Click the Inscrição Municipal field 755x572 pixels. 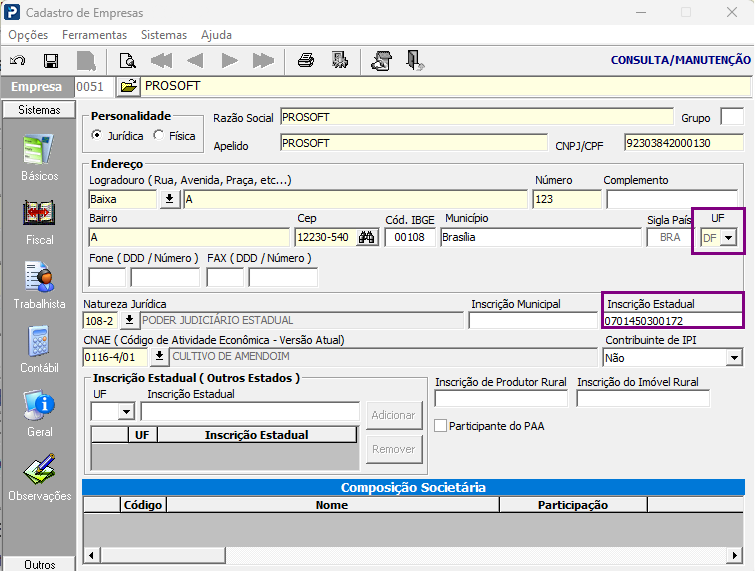pos(533,321)
